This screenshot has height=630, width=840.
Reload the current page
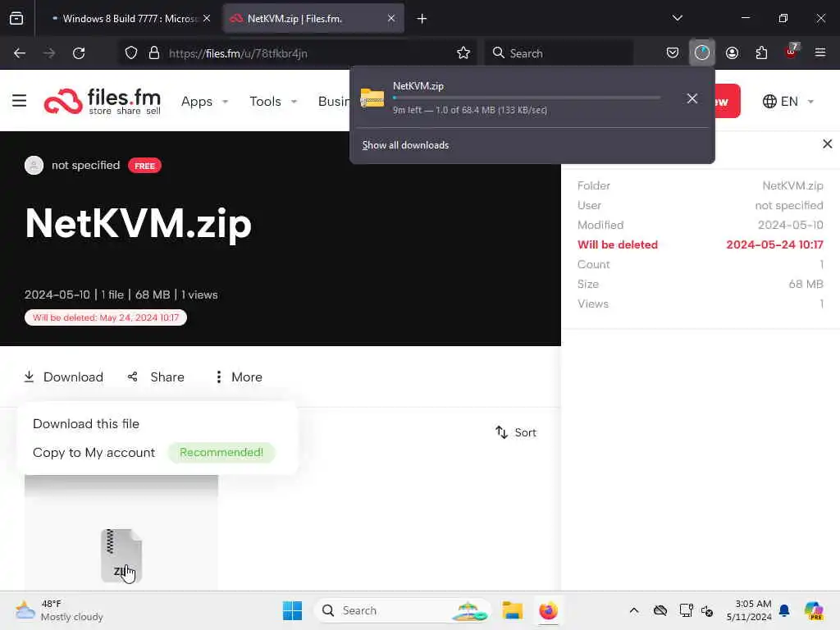(79, 53)
